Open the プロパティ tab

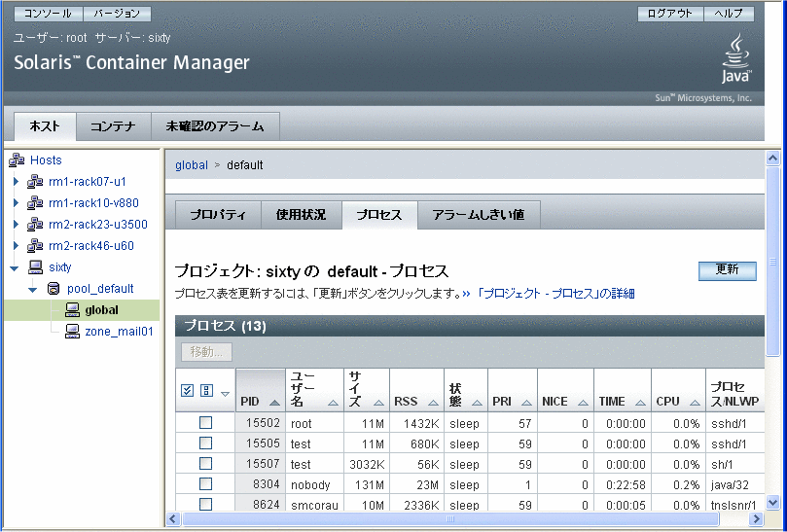tap(218, 215)
